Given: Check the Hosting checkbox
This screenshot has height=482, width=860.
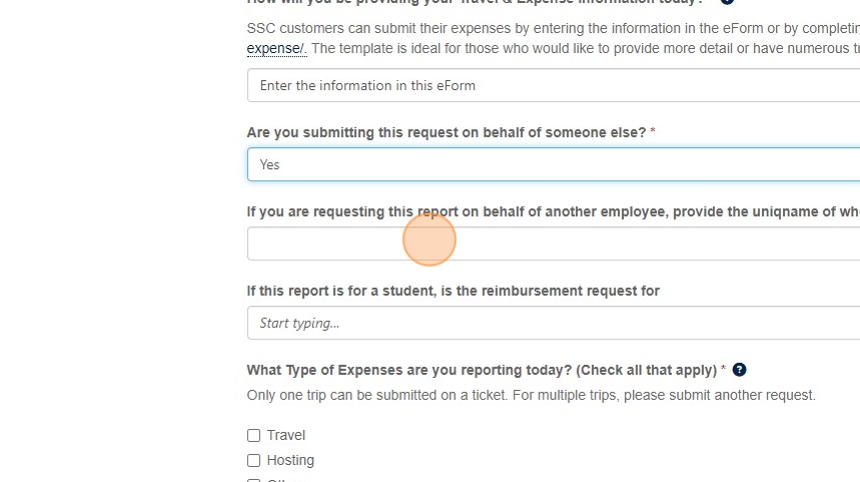Looking at the screenshot, I should point(254,461).
